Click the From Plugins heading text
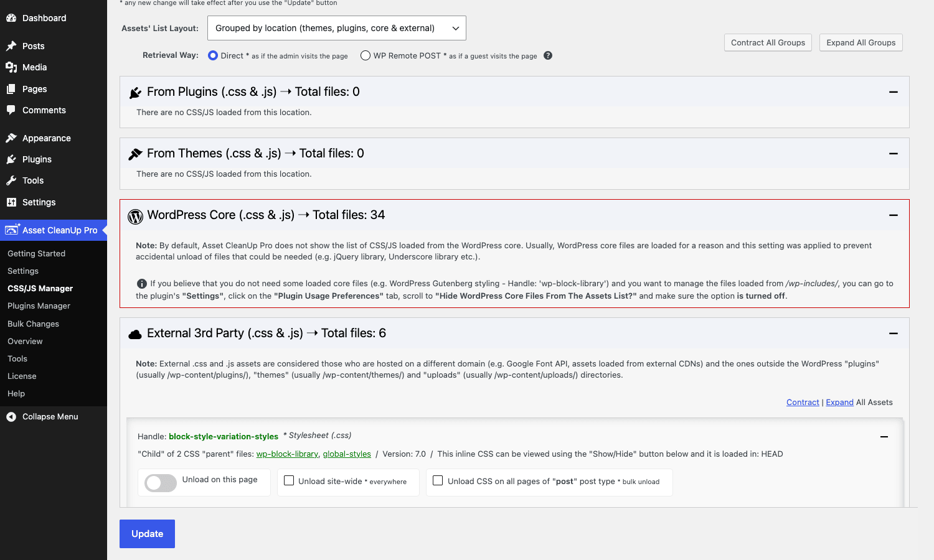The width and height of the screenshot is (934, 560). pyautogui.click(x=253, y=91)
